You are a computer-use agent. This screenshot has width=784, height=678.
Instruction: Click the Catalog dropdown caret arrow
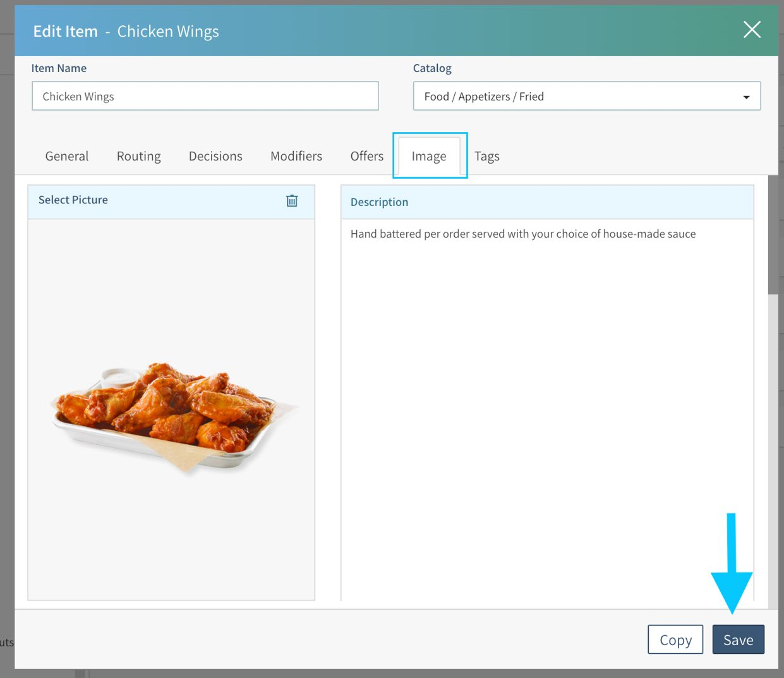pos(746,97)
